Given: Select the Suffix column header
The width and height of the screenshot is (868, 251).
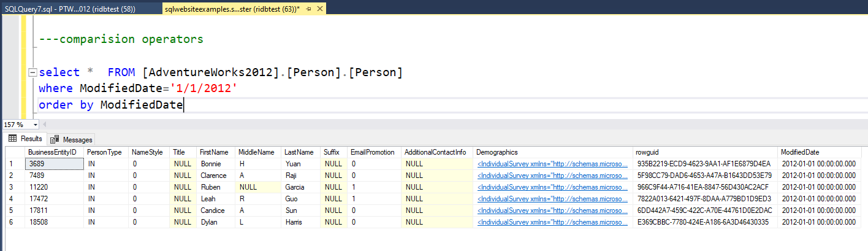Looking at the screenshot, I should [x=333, y=152].
